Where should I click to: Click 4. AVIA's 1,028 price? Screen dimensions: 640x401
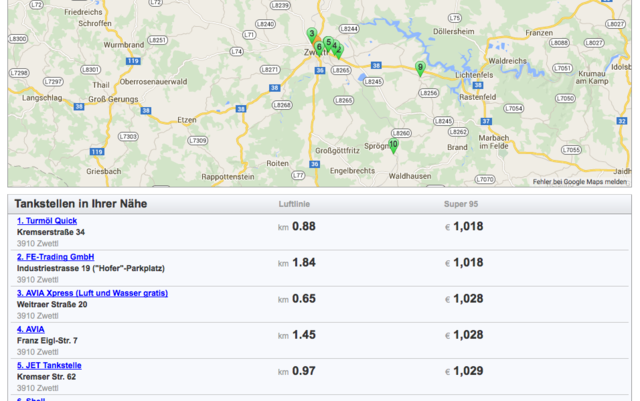(x=468, y=335)
